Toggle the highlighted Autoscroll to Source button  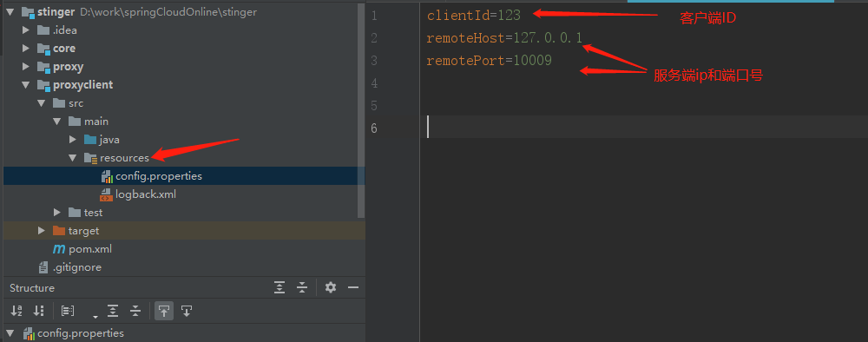164,311
